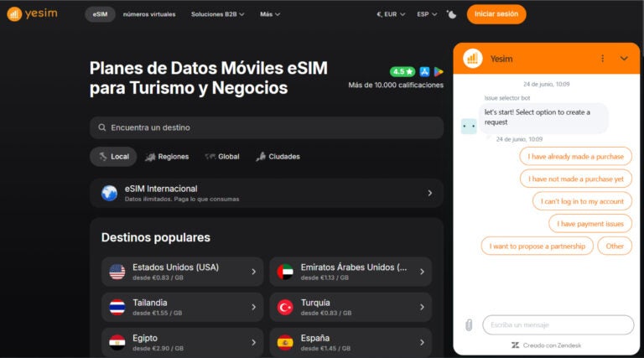
Task: Click the Yesim logo in the header
Action: pyautogui.click(x=32, y=14)
